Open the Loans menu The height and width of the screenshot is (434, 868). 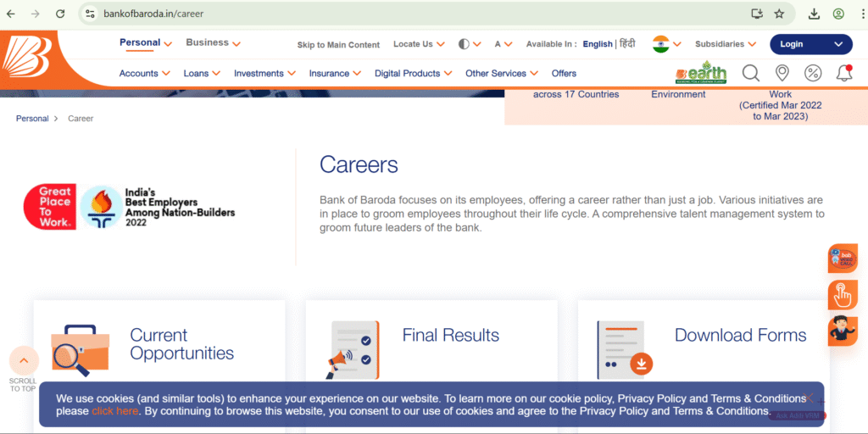click(x=202, y=74)
